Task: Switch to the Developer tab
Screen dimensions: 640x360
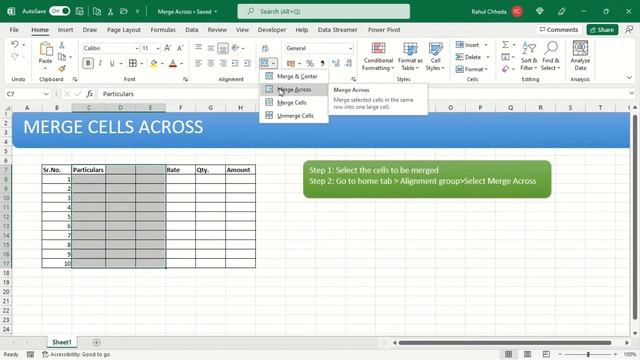Action: [272, 30]
